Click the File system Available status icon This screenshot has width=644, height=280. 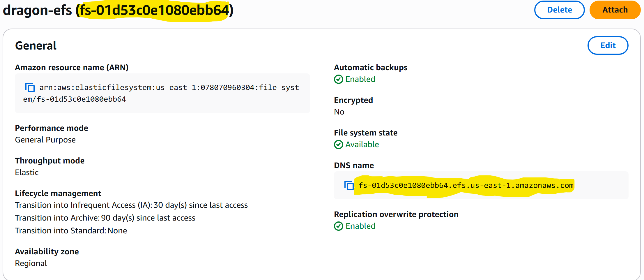(339, 145)
